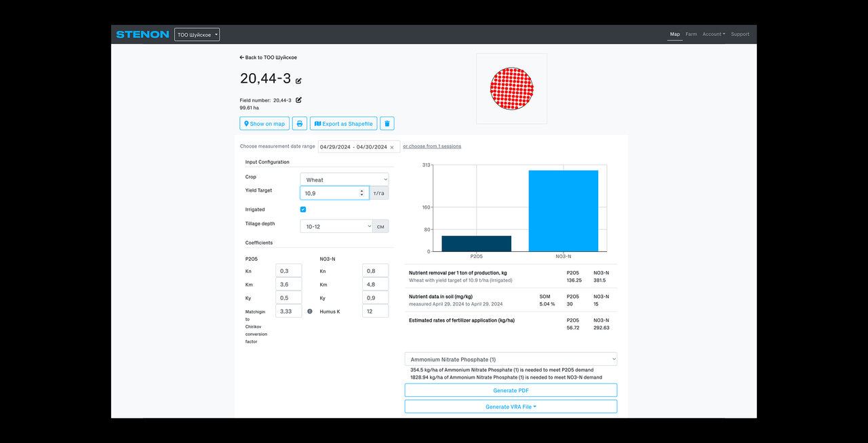Image resolution: width=868 pixels, height=443 pixels.
Task: Click the Back to ТОО Шуйское link
Action: [x=269, y=58]
